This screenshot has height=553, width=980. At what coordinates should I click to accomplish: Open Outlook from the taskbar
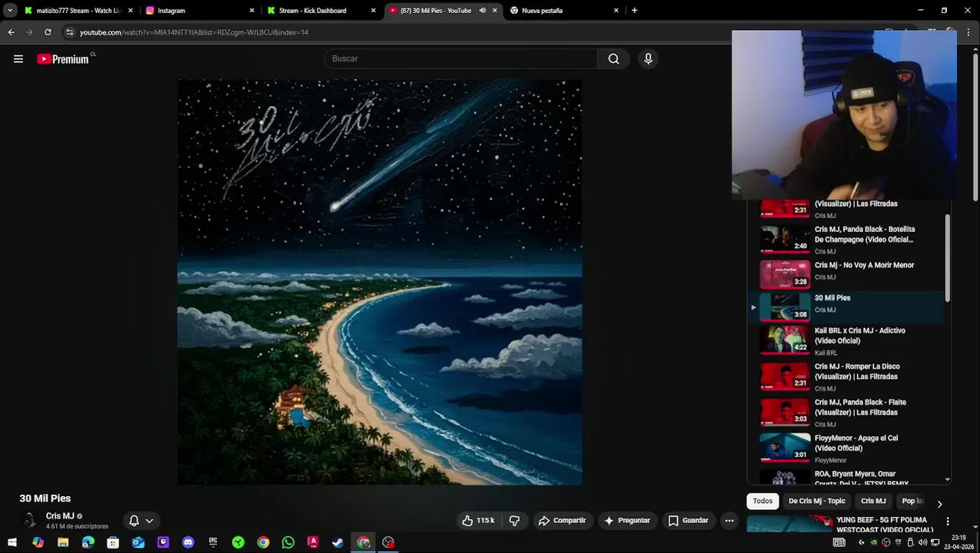coord(138,542)
